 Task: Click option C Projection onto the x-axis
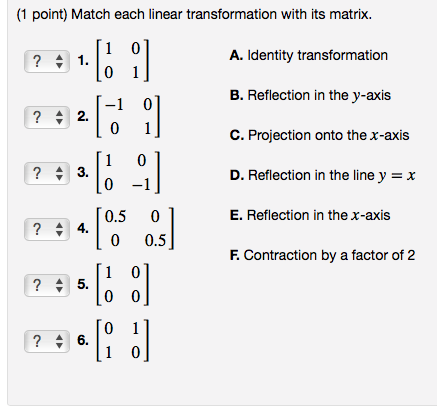click(319, 135)
